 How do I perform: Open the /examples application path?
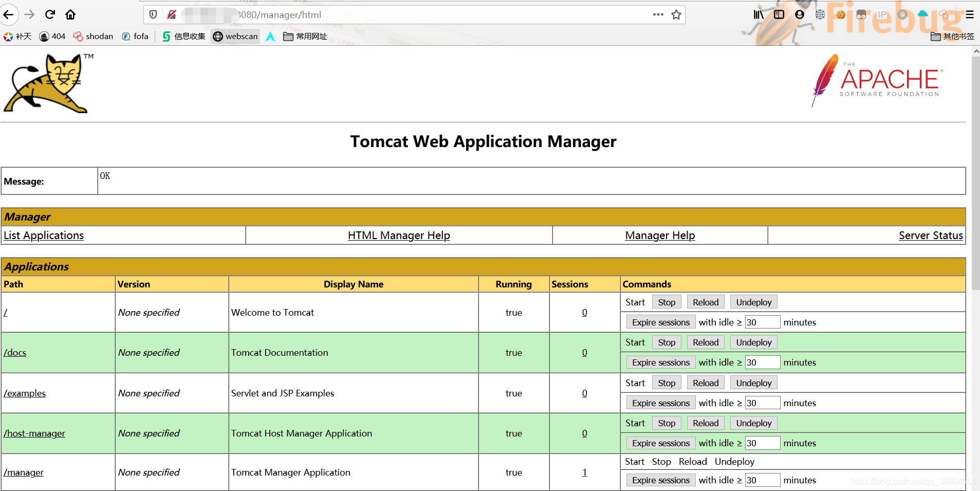coord(25,393)
